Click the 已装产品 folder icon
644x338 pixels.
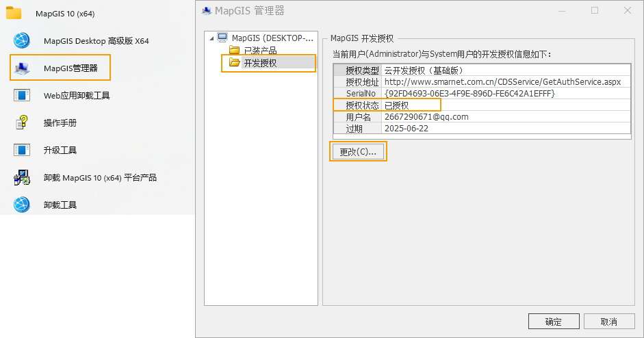point(235,50)
